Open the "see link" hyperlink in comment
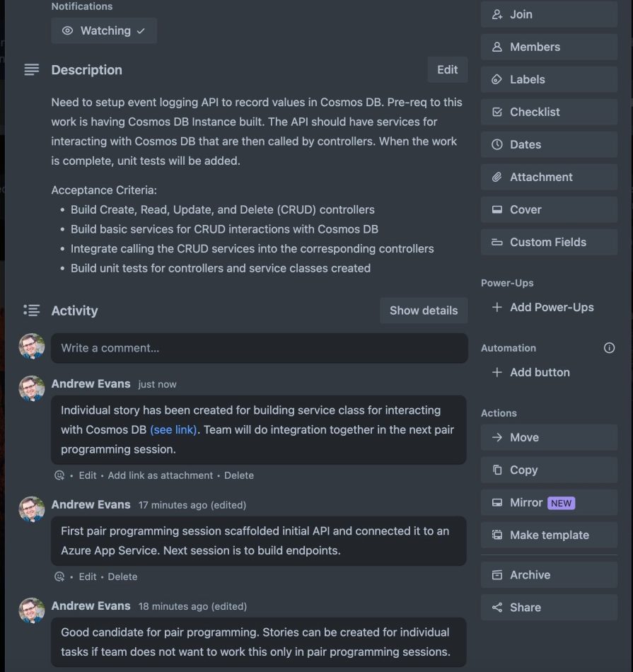This screenshot has width=633, height=672. click(x=174, y=430)
